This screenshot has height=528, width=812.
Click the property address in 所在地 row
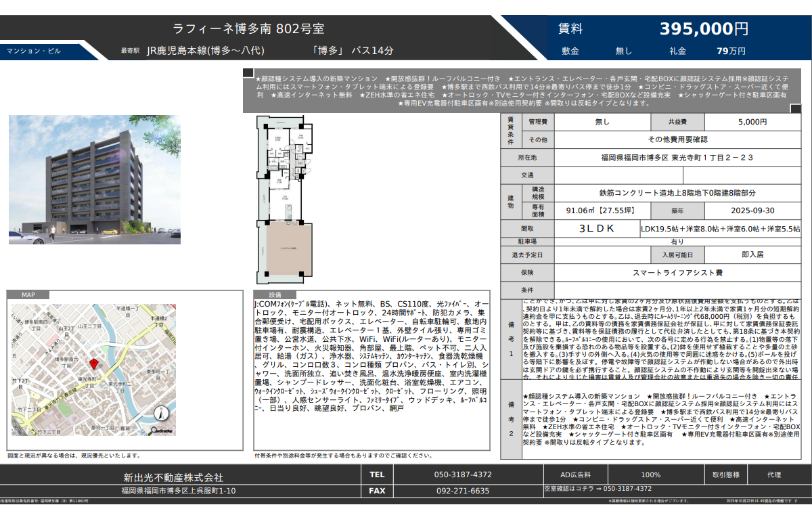[x=677, y=158]
